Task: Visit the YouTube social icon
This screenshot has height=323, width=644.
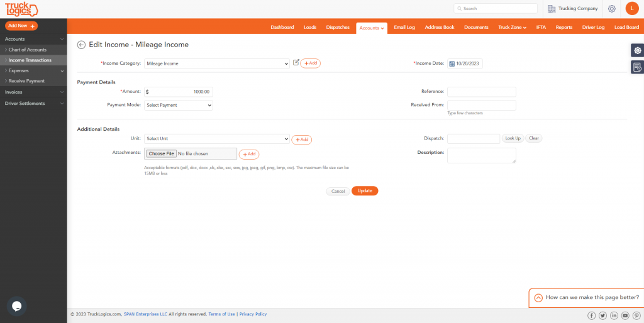Action: tap(625, 315)
